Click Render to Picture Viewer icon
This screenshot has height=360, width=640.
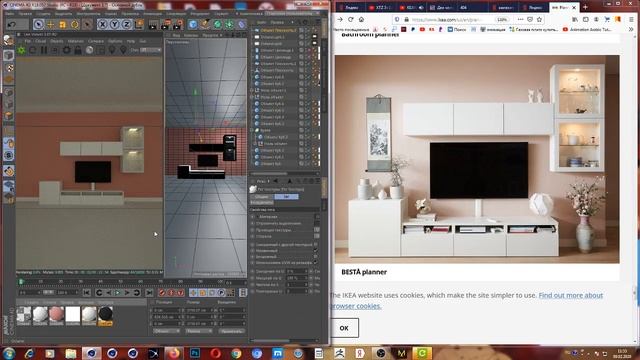(165, 24)
